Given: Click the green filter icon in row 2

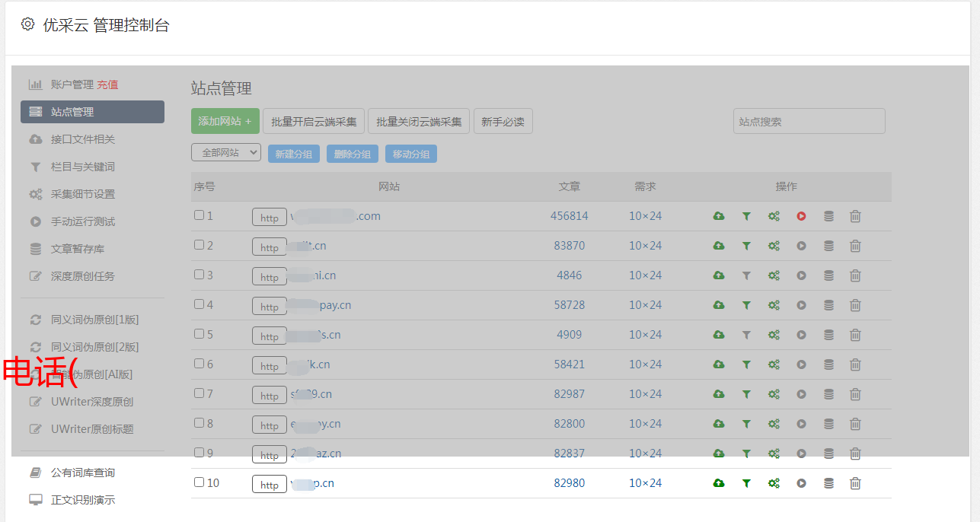Looking at the screenshot, I should click(746, 246).
